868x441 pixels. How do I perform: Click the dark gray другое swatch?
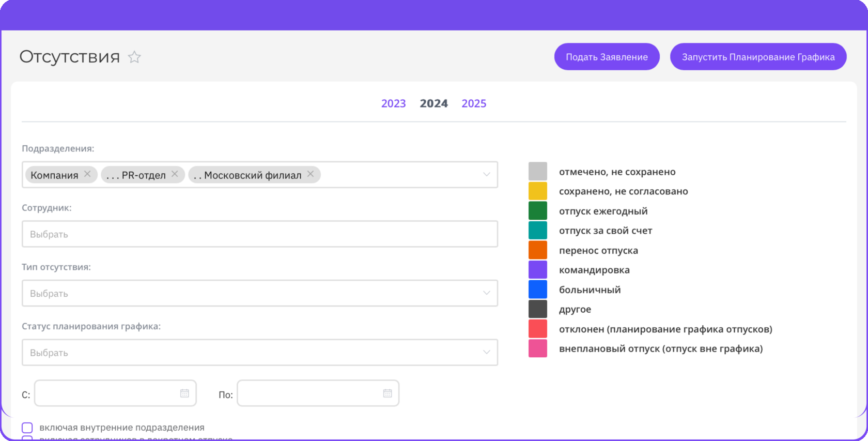538,309
